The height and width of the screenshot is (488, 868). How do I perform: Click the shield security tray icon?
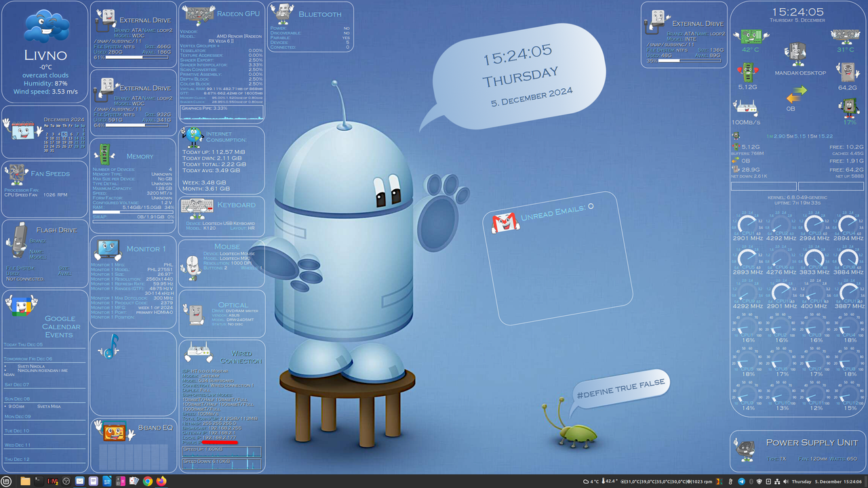(759, 481)
